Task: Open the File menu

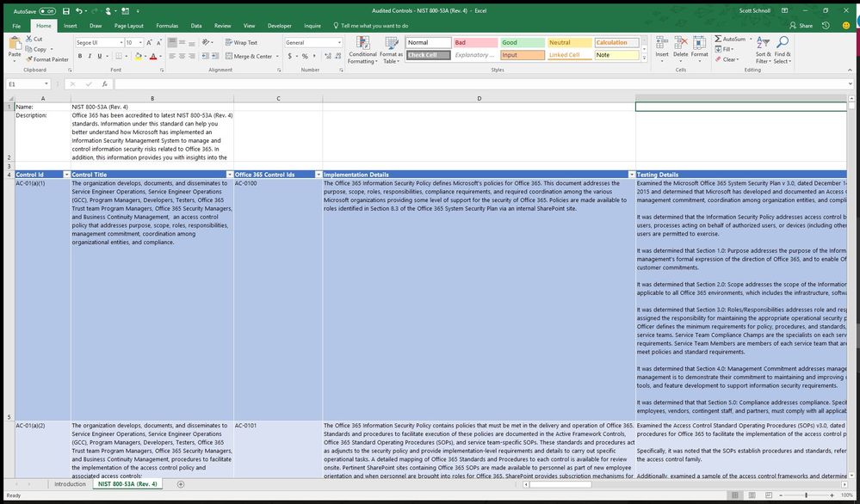Action: point(16,26)
